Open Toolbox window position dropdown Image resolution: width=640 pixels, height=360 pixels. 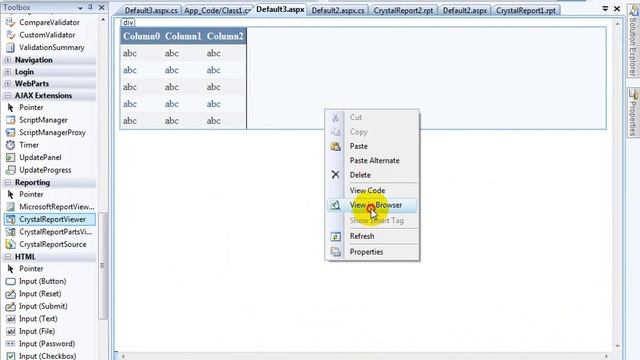(x=80, y=8)
